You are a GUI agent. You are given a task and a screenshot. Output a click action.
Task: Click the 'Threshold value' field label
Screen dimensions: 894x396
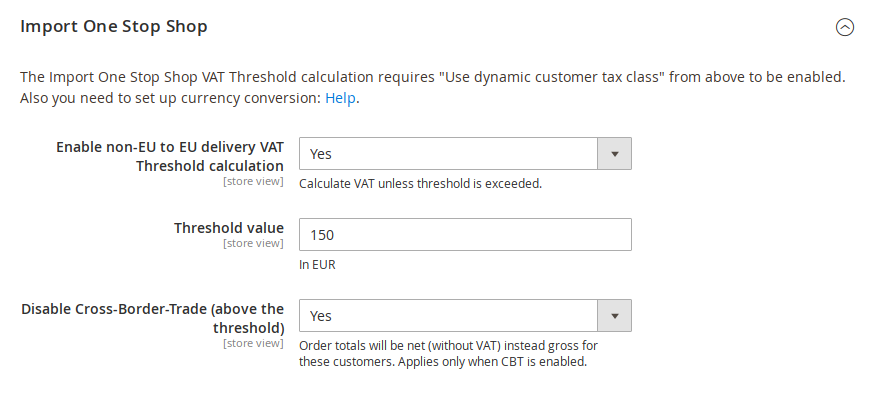click(229, 228)
